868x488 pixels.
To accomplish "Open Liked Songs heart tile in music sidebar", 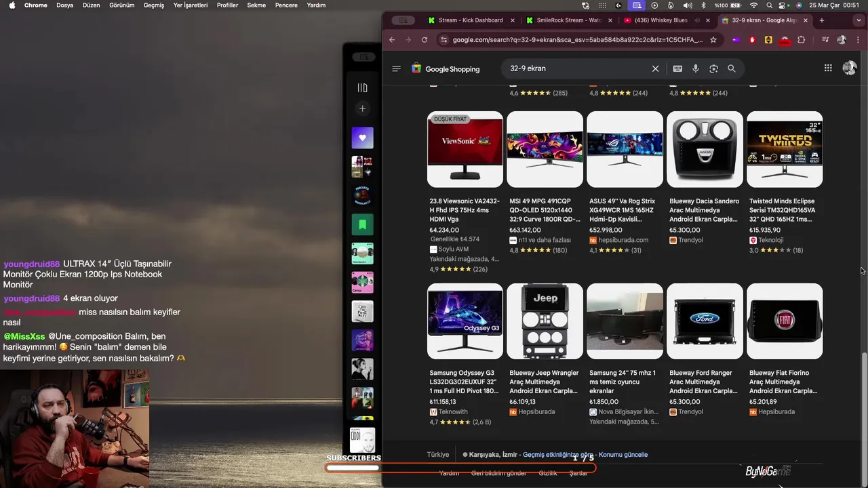I will [362, 138].
